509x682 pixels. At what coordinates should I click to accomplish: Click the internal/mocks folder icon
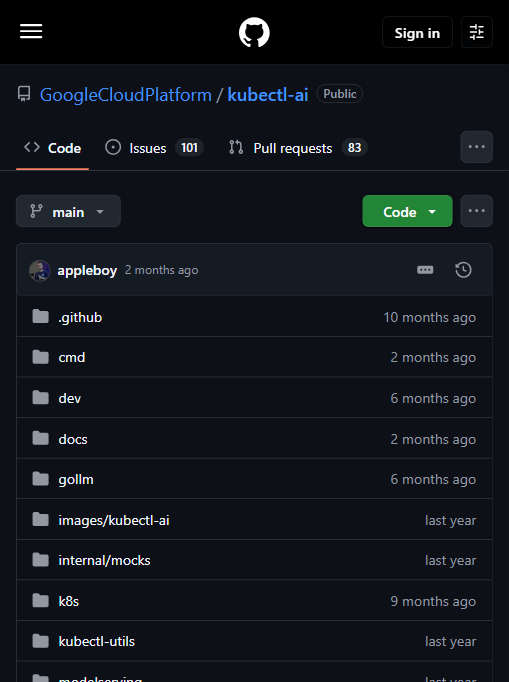point(40,560)
